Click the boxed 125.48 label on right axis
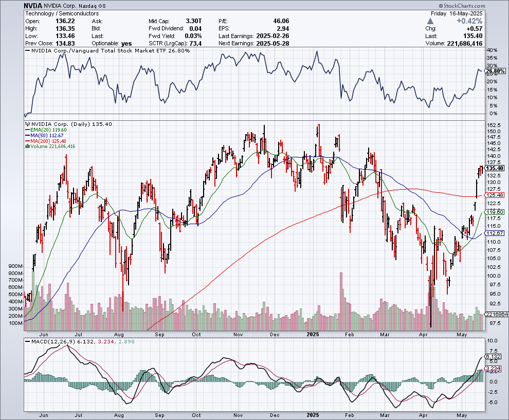This screenshot has height=420, width=509. click(x=495, y=195)
